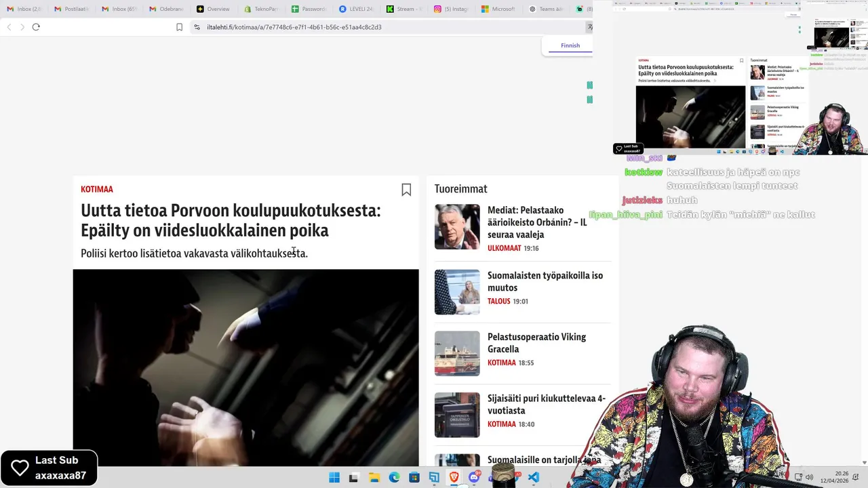Click chat username kotkisw
Viewport: 868px width, 488px height.
coord(644,172)
